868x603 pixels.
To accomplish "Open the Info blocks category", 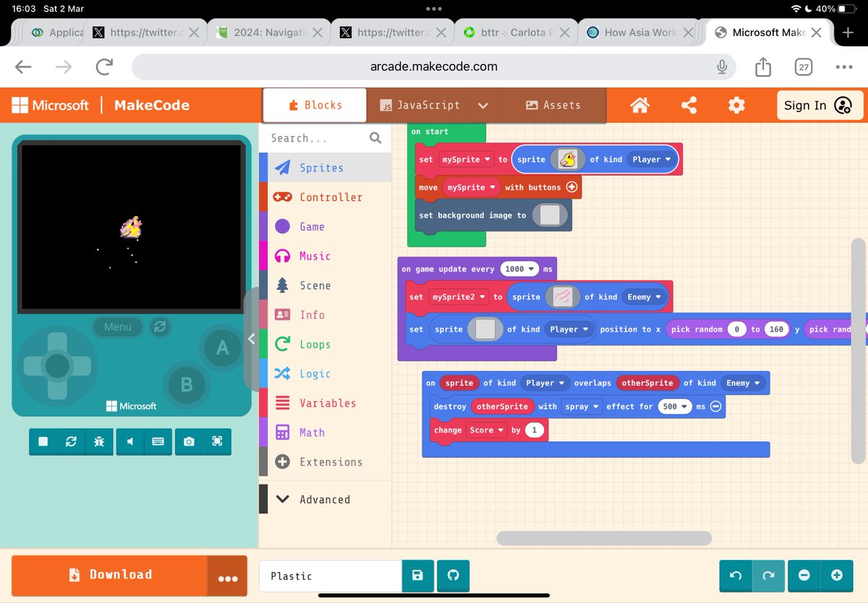I will click(325, 315).
